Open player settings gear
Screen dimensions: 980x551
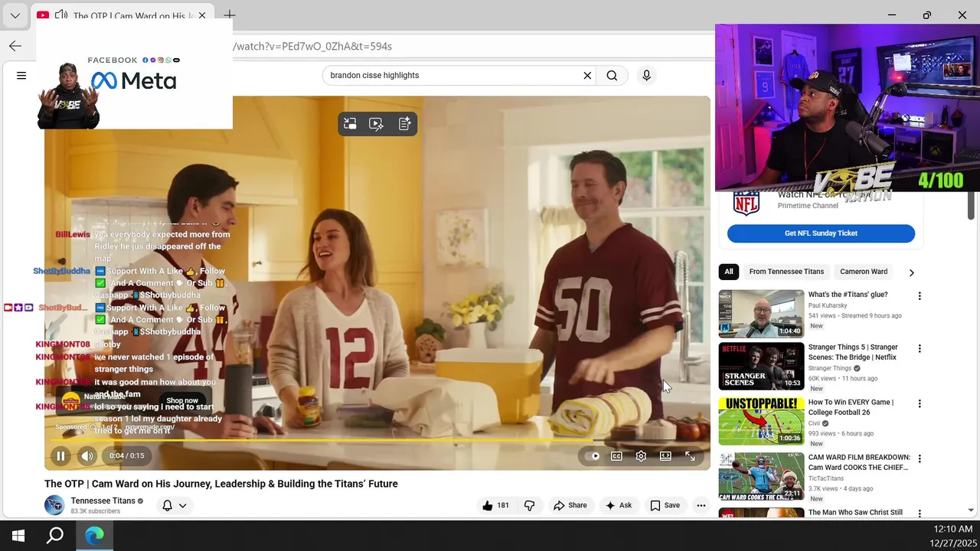641,456
